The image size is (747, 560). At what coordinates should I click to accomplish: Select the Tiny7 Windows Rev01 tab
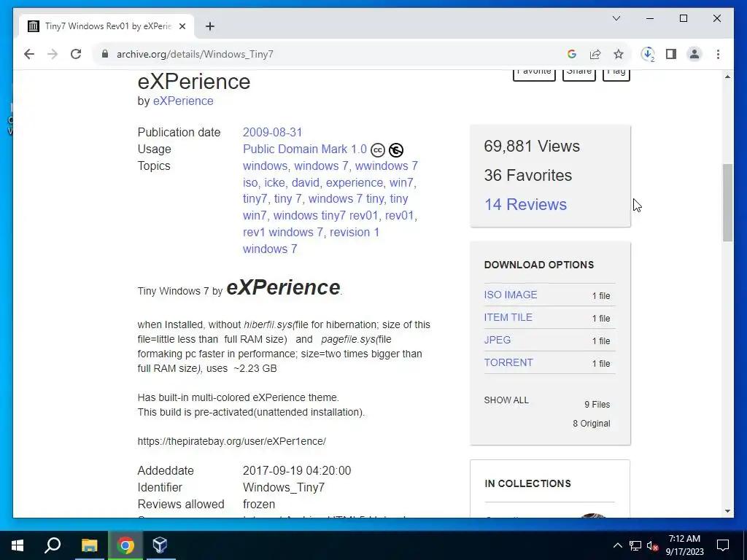[x=107, y=26]
